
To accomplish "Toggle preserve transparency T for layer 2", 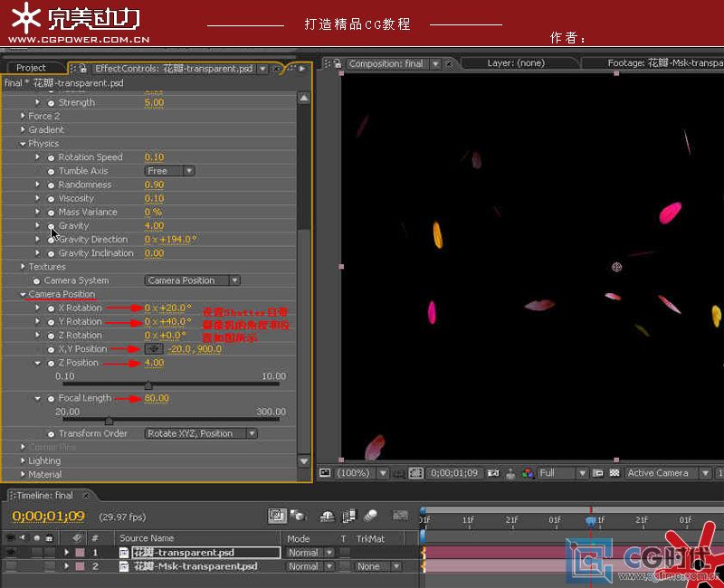I will [344, 566].
